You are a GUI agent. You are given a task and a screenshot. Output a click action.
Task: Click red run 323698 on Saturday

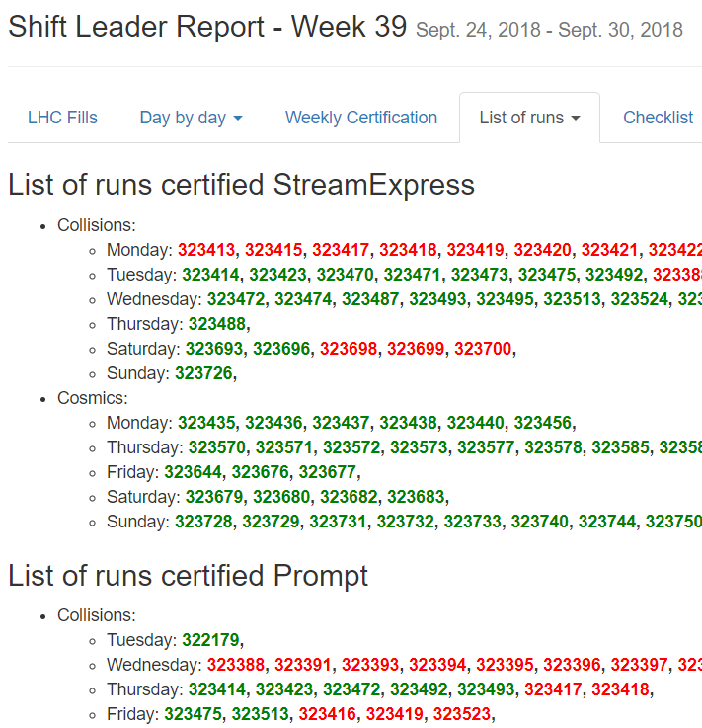349,349
